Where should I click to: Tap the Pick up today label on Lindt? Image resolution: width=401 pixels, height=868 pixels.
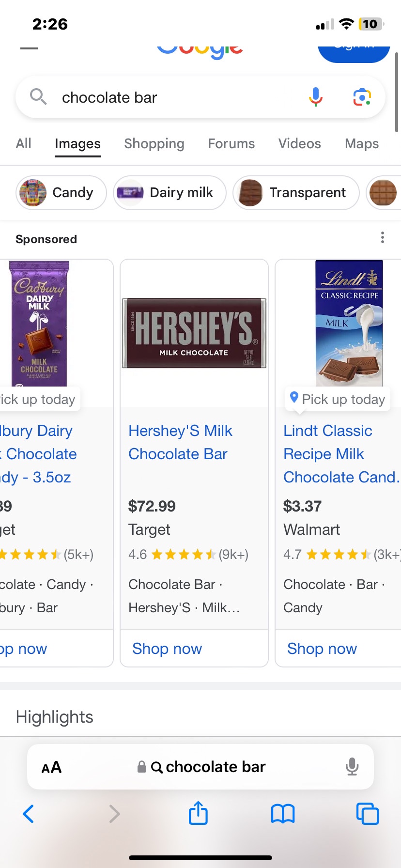coord(338,399)
